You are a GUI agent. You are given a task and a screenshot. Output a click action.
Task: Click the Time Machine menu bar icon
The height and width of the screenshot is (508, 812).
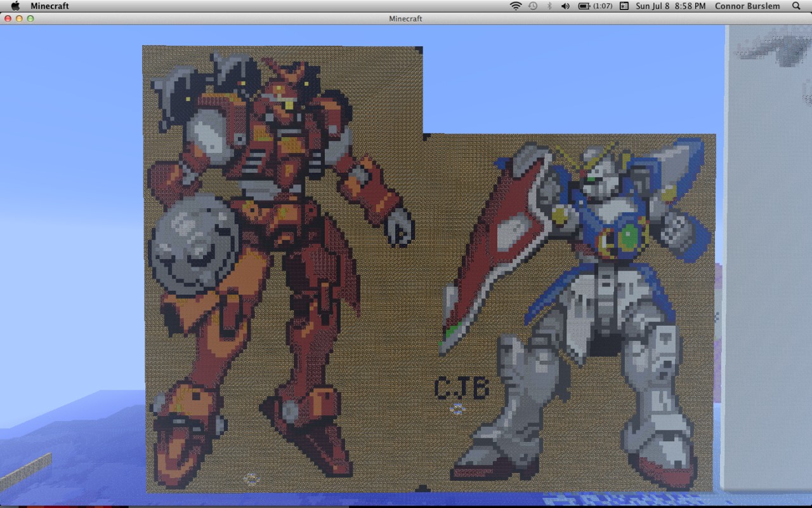pyautogui.click(x=534, y=6)
